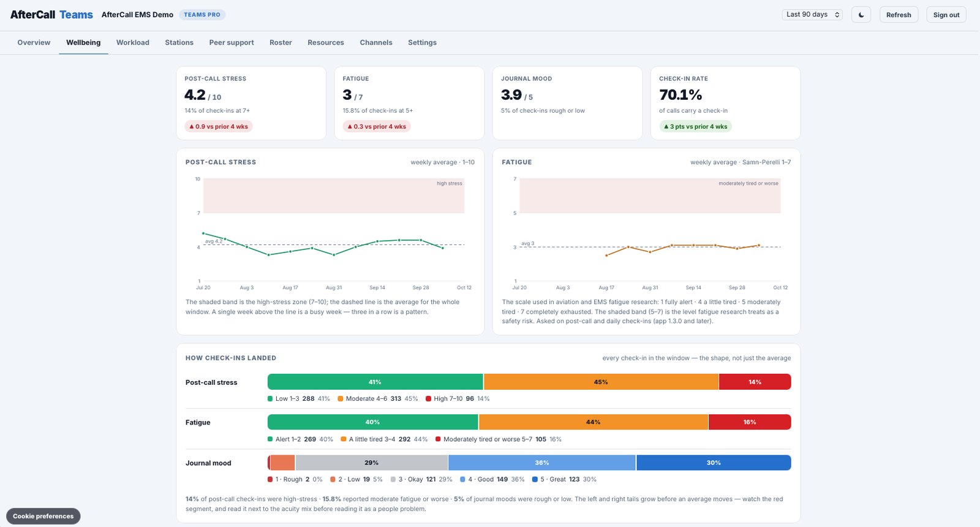
Task: Open the Peer support tab
Action: tap(232, 42)
